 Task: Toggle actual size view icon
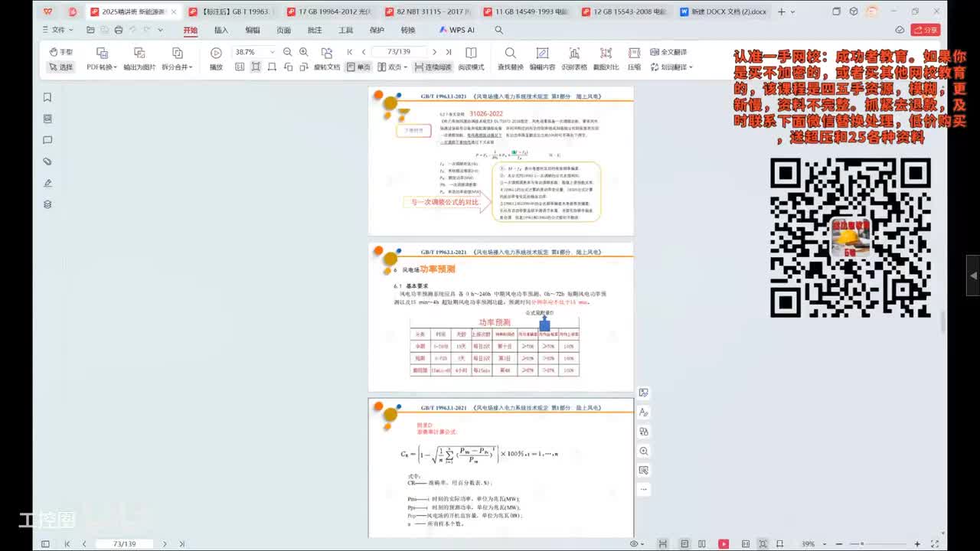tap(240, 67)
